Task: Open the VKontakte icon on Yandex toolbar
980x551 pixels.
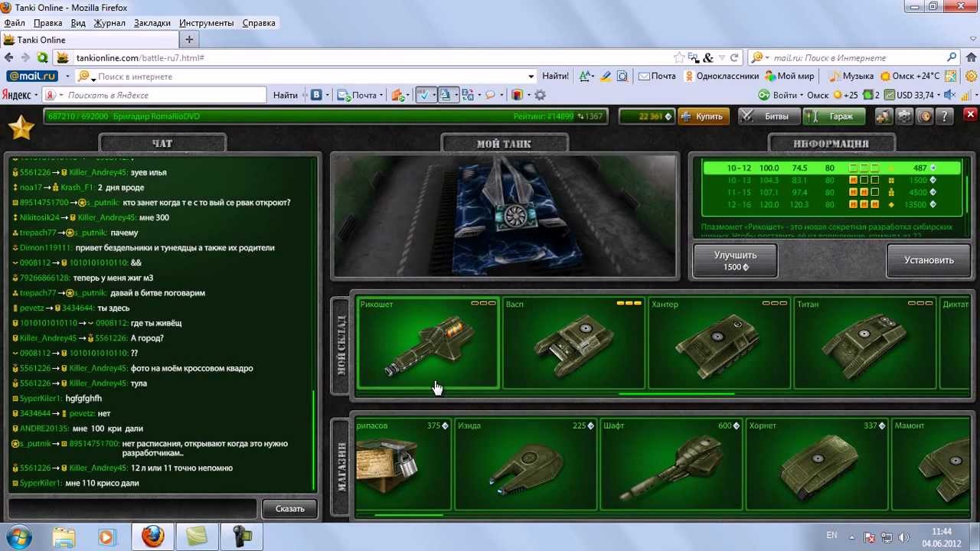Action: pos(315,95)
